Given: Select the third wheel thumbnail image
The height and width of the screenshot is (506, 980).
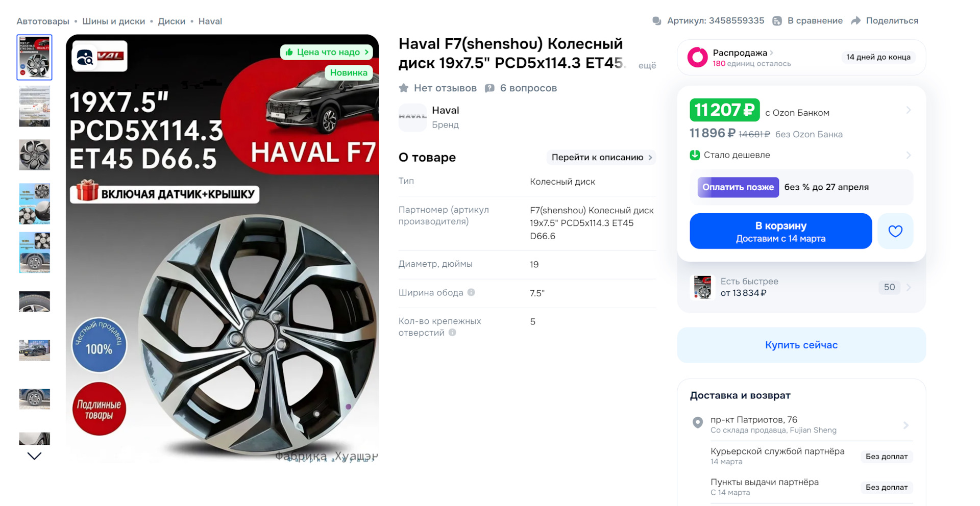Looking at the screenshot, I should (35, 155).
